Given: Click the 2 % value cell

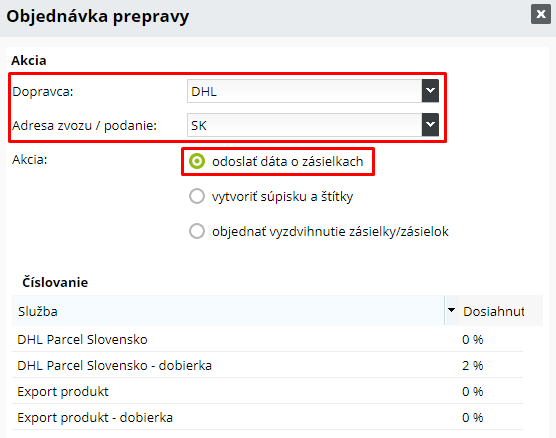Looking at the screenshot, I should pyautogui.click(x=473, y=365).
